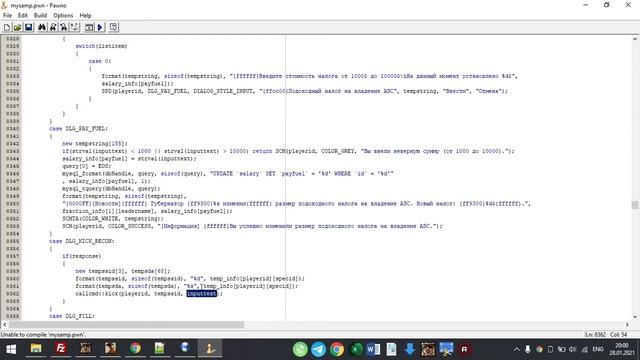Open the File menu
The width and height of the screenshot is (640, 360).
pyautogui.click(x=7, y=16)
